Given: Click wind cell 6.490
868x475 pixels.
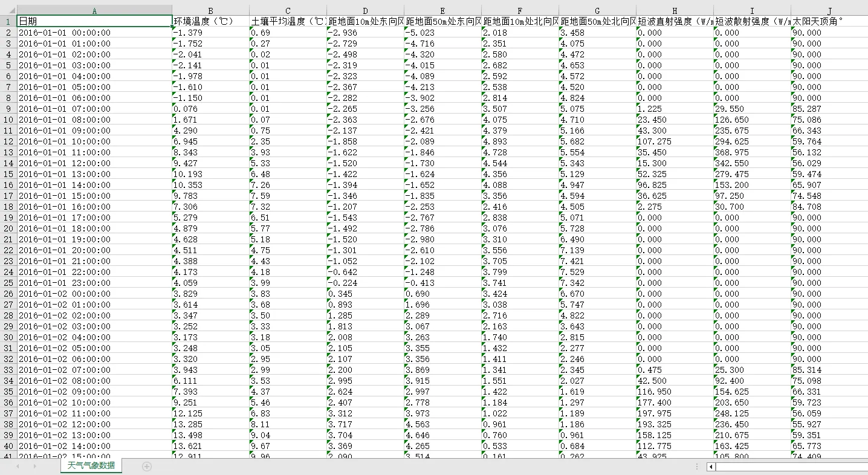Looking at the screenshot, I should [597, 239].
